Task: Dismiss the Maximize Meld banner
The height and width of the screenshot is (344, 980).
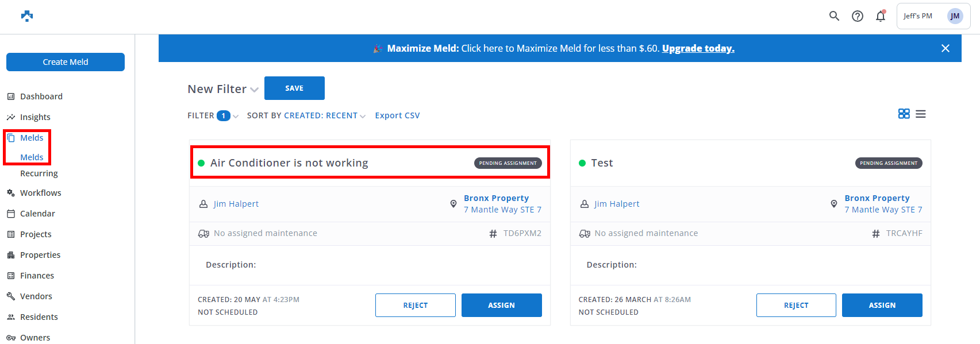Action: click(x=945, y=48)
